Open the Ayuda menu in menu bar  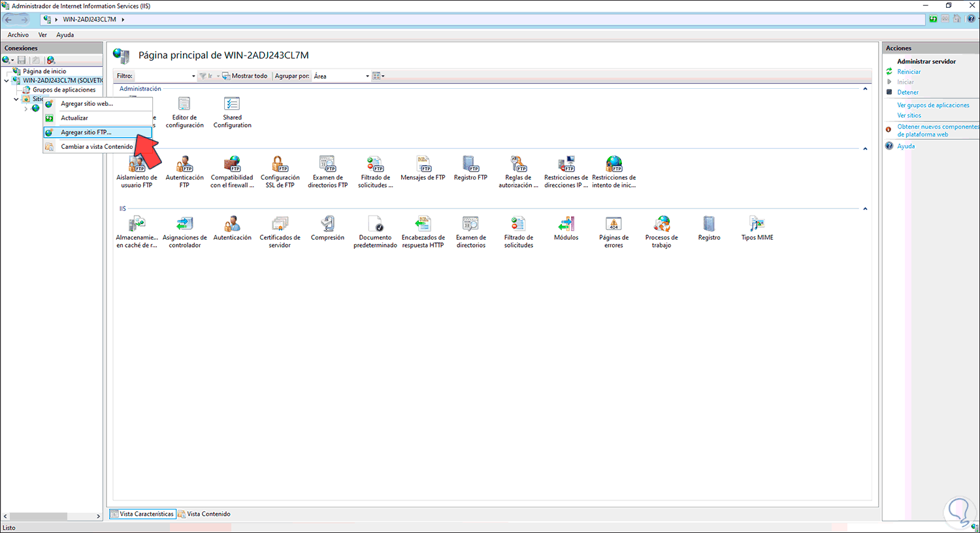(x=65, y=35)
